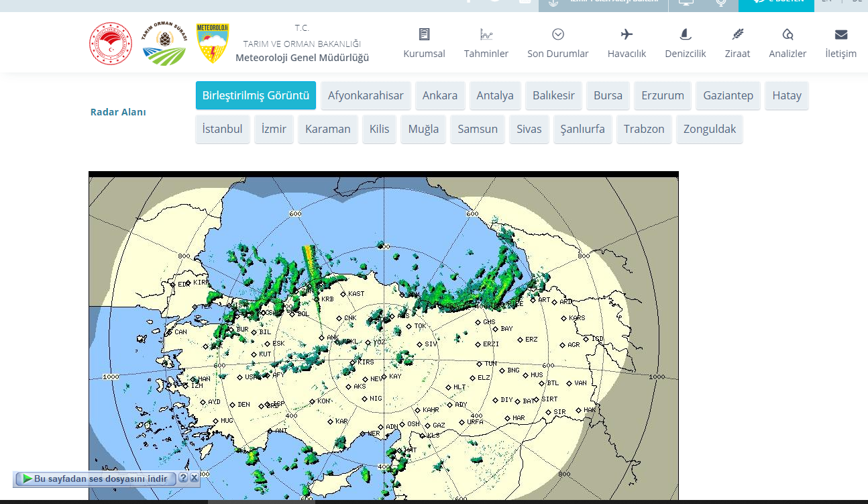This screenshot has height=504, width=868.
Task: Select the İzmir radar button
Action: click(x=274, y=129)
